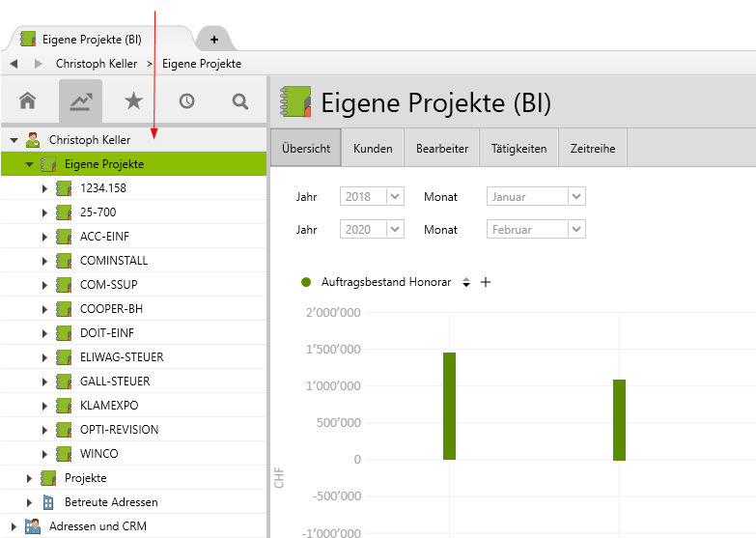Open favorites star icon
Image resolution: width=756 pixels, height=538 pixels.
(133, 100)
